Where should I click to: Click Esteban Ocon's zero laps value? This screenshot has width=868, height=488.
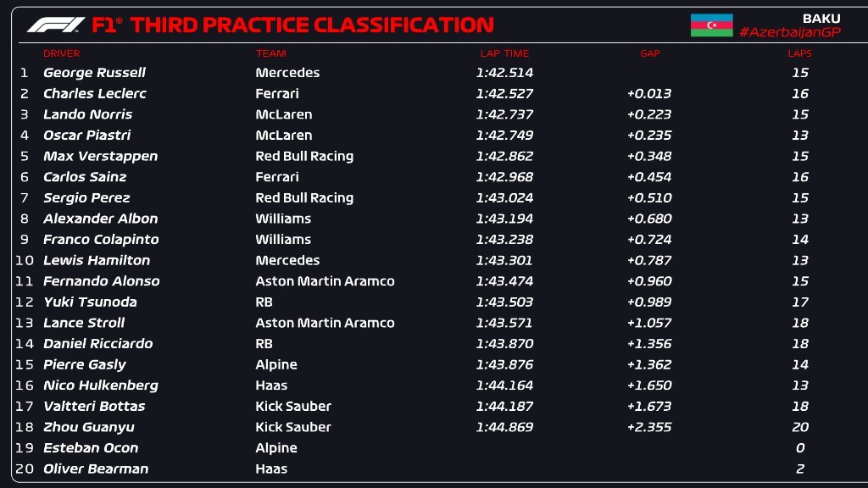pos(800,448)
